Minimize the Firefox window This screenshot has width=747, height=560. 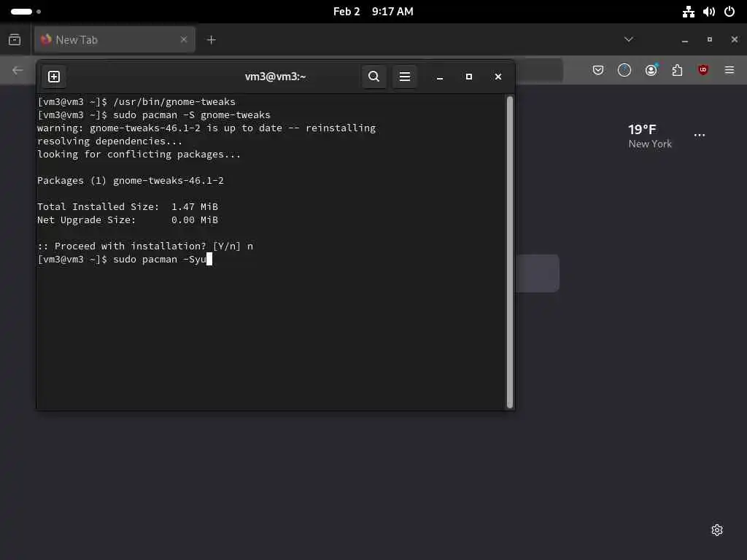[685, 40]
